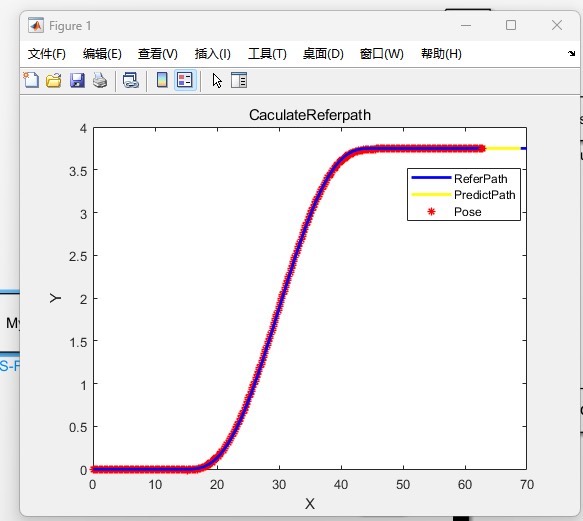Toggle the Insert Legend toolbar button
Viewport: 583px width, 521px height.
pos(185,80)
